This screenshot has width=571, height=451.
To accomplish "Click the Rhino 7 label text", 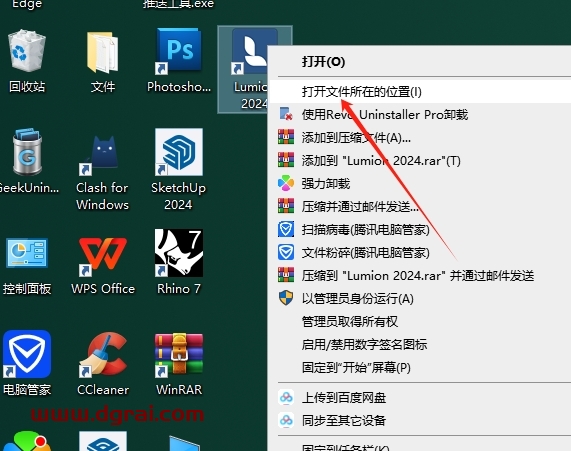I will coord(179,289).
